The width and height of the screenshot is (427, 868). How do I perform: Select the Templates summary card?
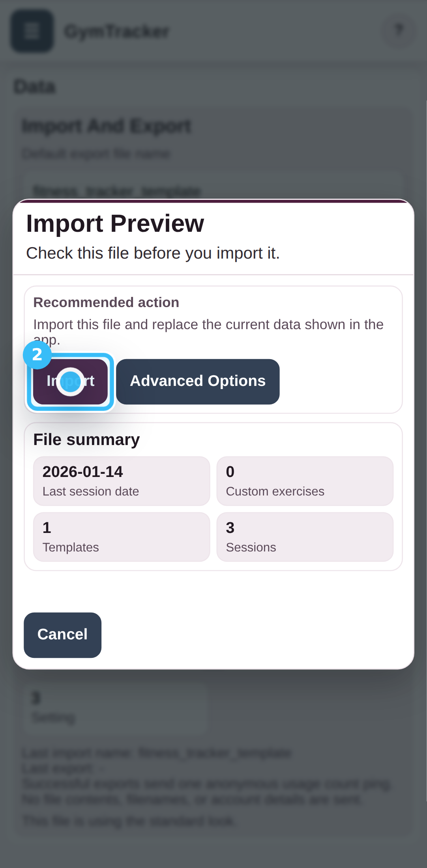(x=121, y=536)
